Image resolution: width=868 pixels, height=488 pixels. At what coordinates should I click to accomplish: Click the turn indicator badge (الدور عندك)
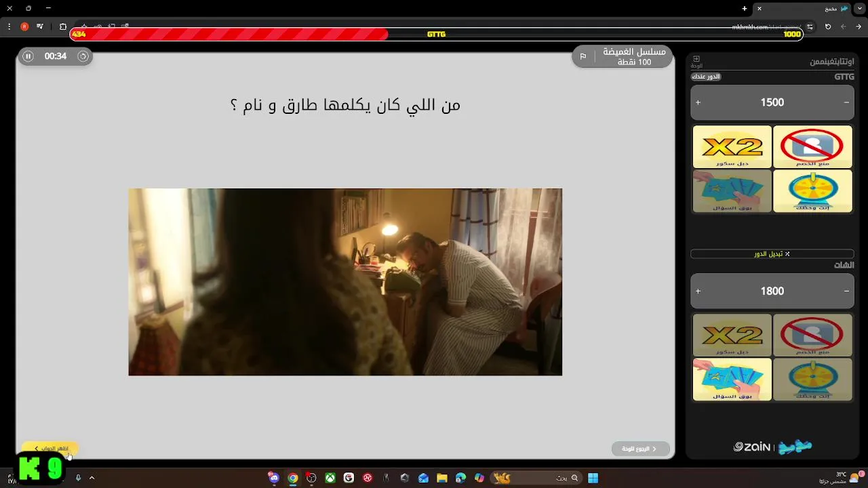(705, 77)
